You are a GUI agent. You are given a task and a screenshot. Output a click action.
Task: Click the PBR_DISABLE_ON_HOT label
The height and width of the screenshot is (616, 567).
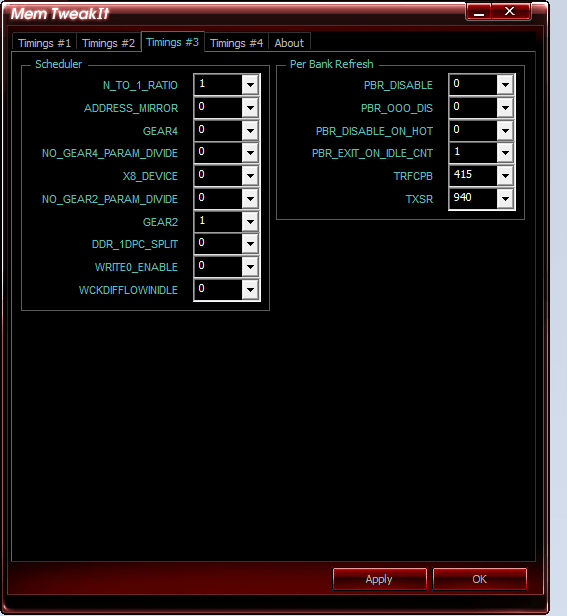374,131
